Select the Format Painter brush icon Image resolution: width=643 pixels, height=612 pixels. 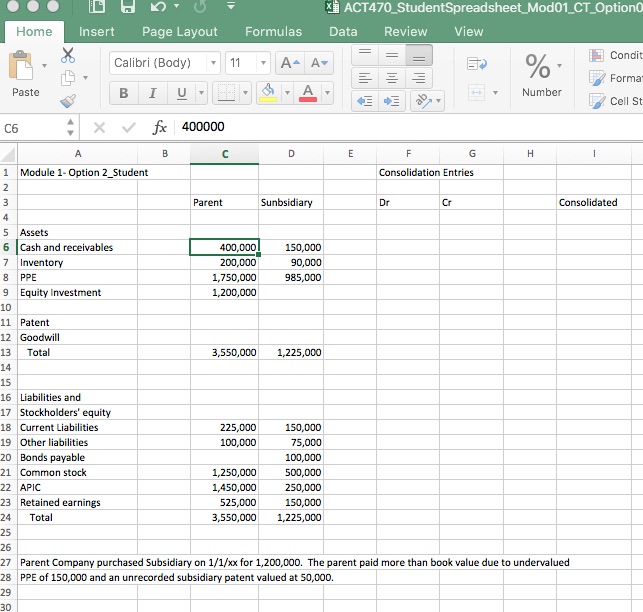click(68, 101)
